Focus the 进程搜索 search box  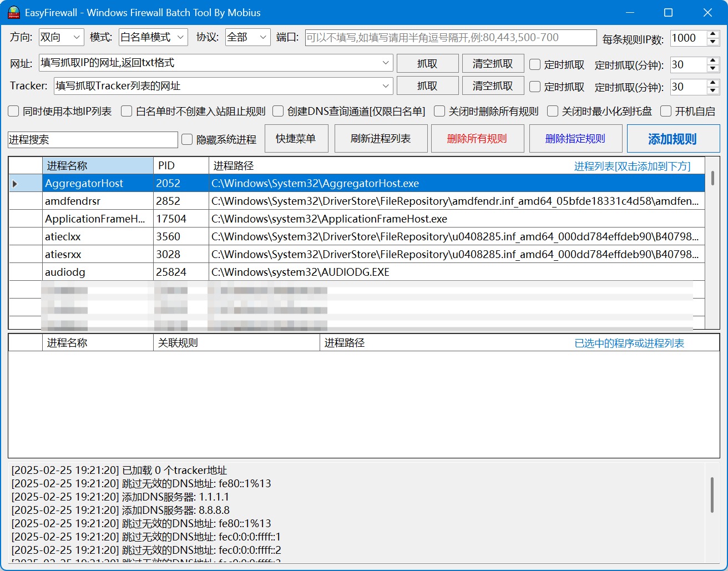tap(93, 139)
